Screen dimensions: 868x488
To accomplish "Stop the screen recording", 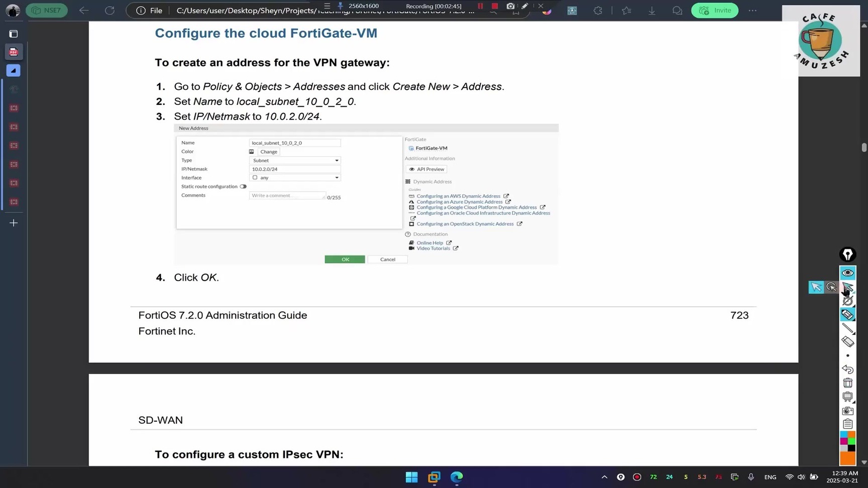I will [x=495, y=6].
